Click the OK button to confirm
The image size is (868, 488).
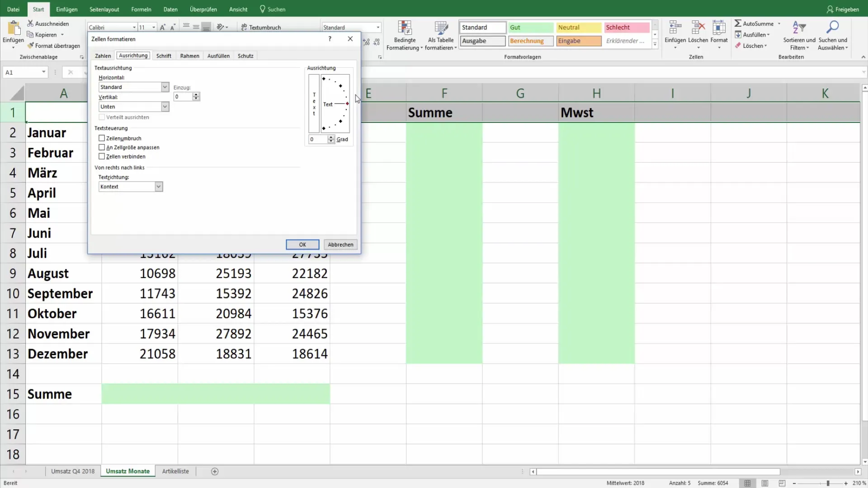pyautogui.click(x=302, y=244)
